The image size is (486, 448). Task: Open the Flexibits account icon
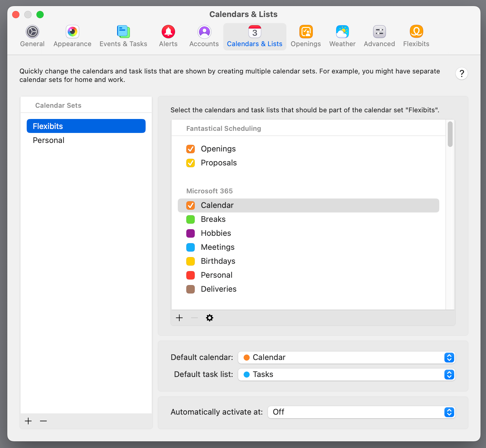pos(416,32)
